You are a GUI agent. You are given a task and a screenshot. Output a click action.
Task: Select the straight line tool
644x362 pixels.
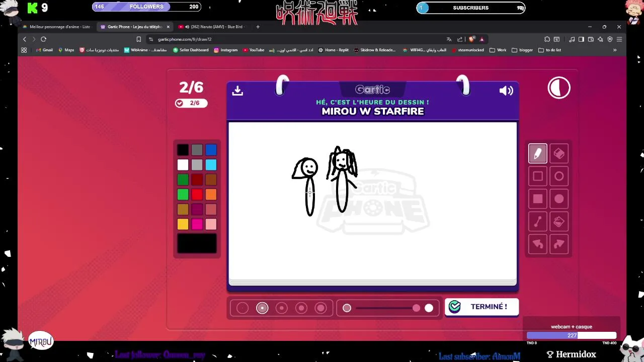pos(537,221)
